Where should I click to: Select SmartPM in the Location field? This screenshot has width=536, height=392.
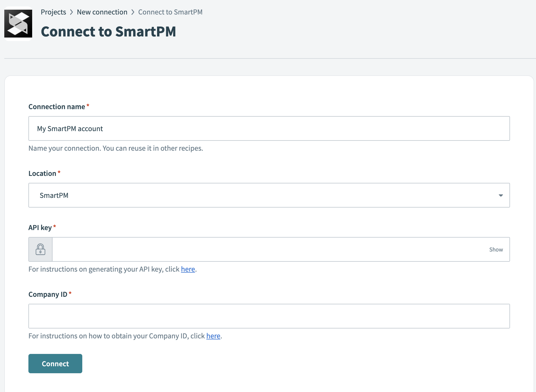point(54,195)
